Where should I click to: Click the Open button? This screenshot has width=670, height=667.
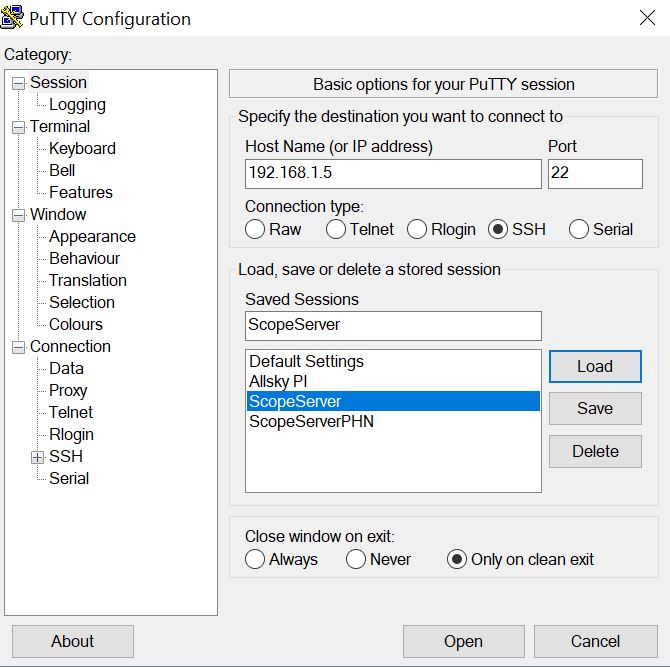tap(464, 641)
